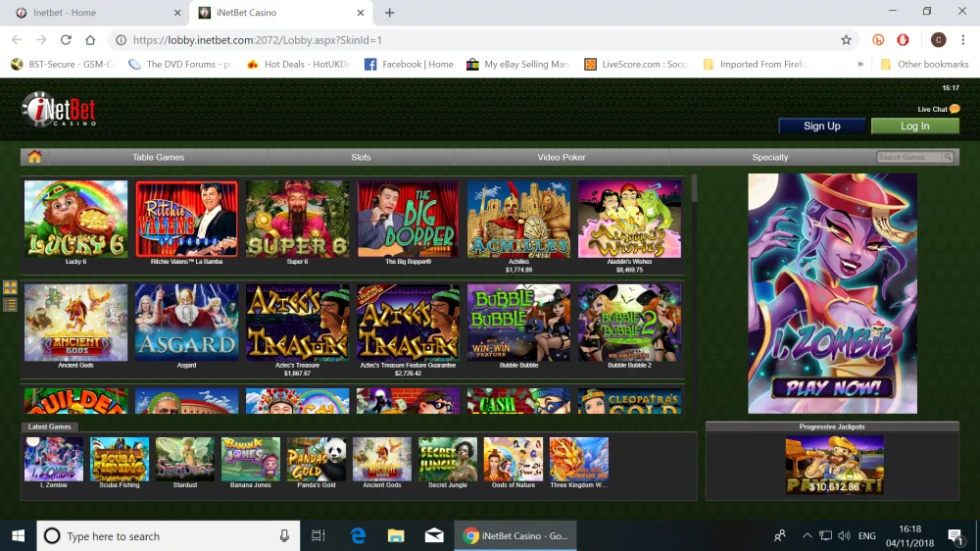Click the search magnifier in Search Games box
Image resolution: width=980 pixels, height=551 pixels.
coord(948,157)
